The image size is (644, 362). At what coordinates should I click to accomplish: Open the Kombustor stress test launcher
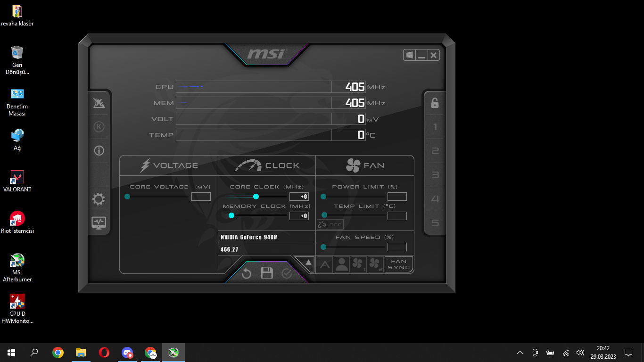(99, 103)
